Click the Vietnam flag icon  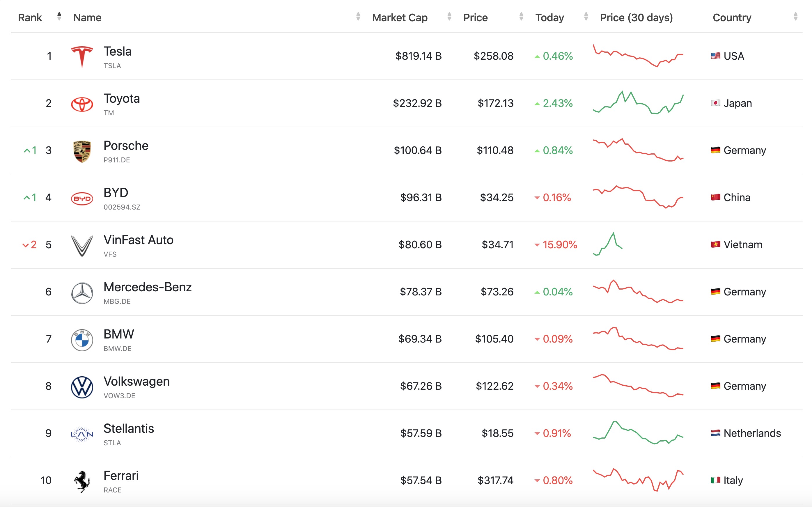coord(715,244)
